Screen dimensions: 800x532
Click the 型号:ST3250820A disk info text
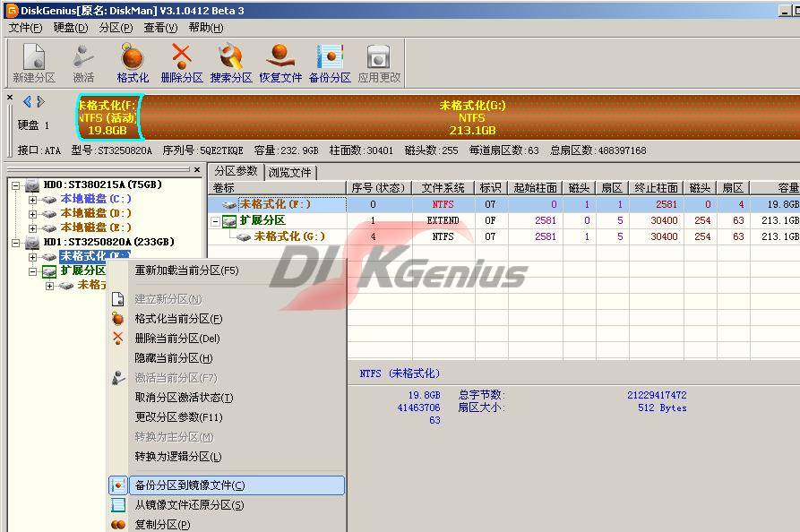point(111,150)
